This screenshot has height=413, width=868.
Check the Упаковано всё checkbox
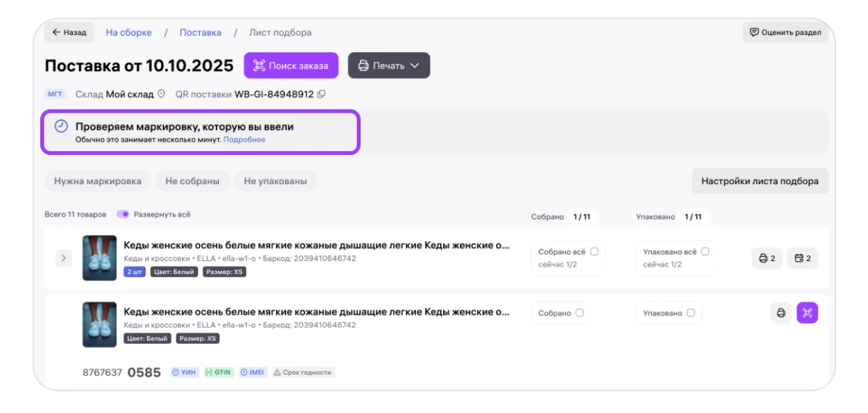705,252
